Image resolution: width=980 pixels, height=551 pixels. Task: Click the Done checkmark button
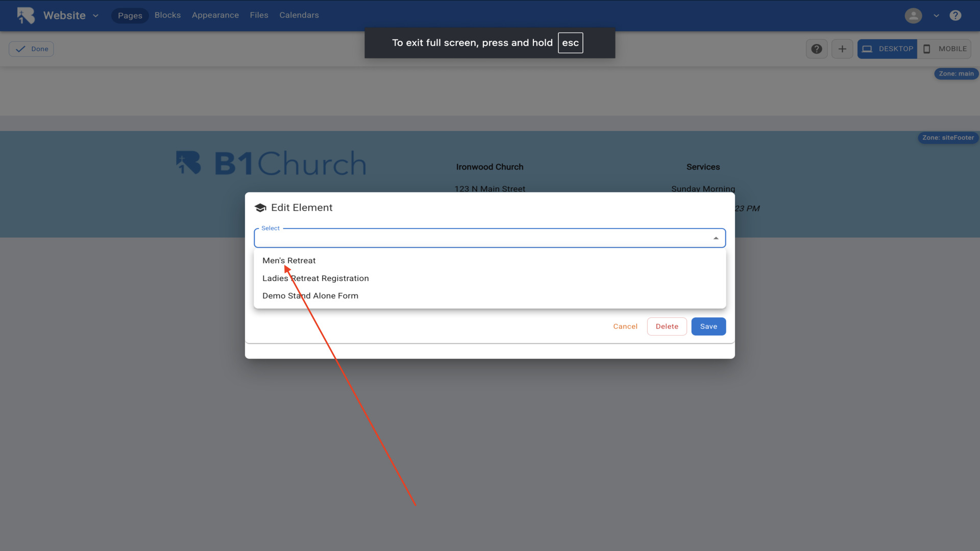(32, 49)
